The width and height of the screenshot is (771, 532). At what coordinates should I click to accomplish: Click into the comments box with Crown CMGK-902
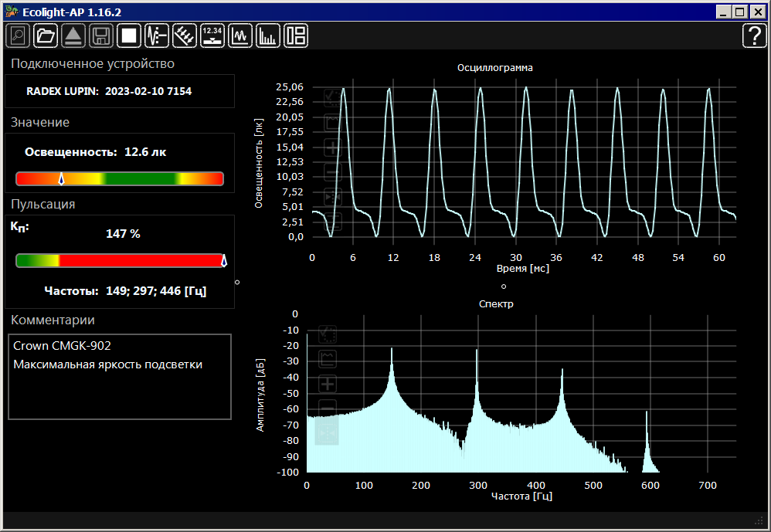120,377
